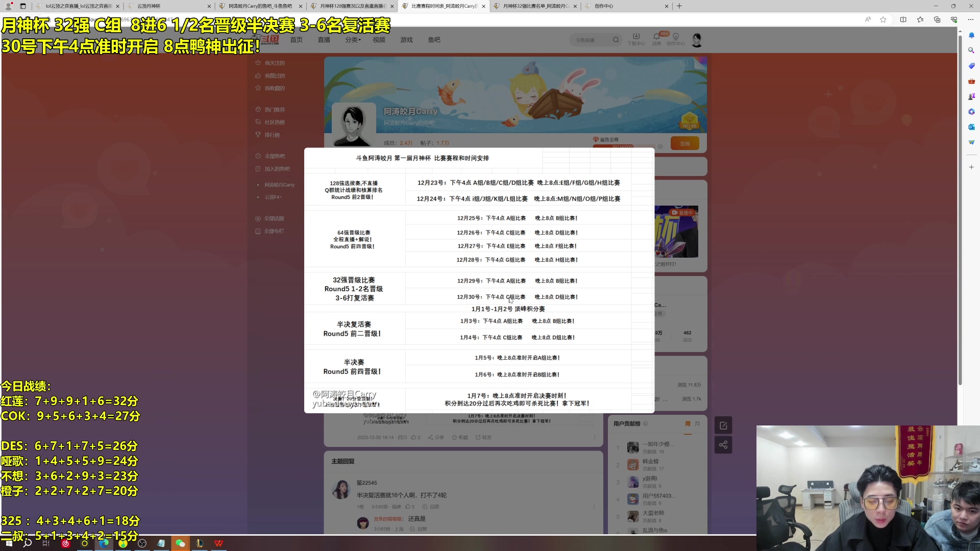
Task: Open 全部话题 in the left sidebar
Action: 269,218
